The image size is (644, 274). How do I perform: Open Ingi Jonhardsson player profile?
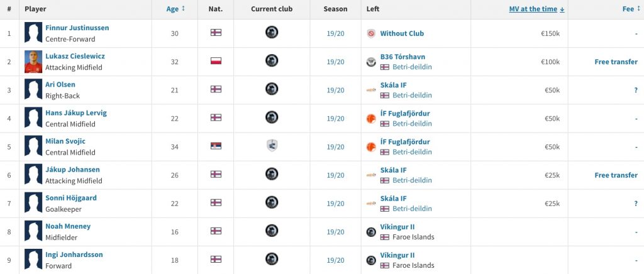[74, 255]
